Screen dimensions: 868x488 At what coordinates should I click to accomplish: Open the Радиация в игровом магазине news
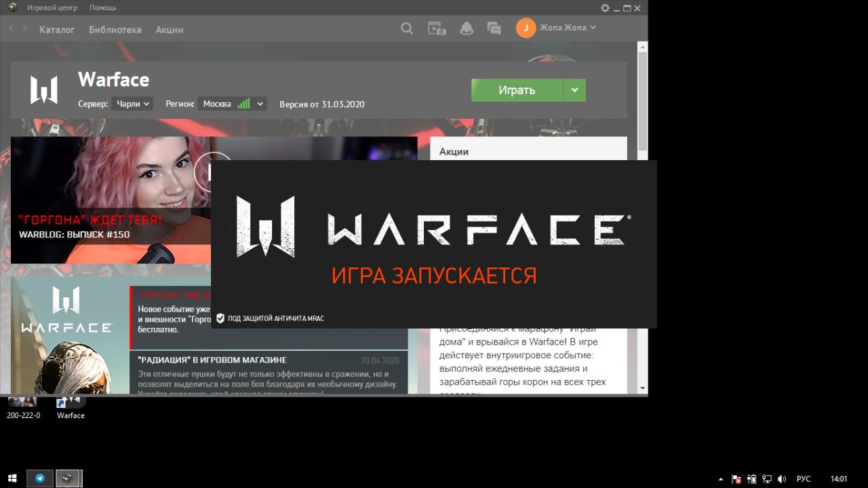tap(269, 373)
